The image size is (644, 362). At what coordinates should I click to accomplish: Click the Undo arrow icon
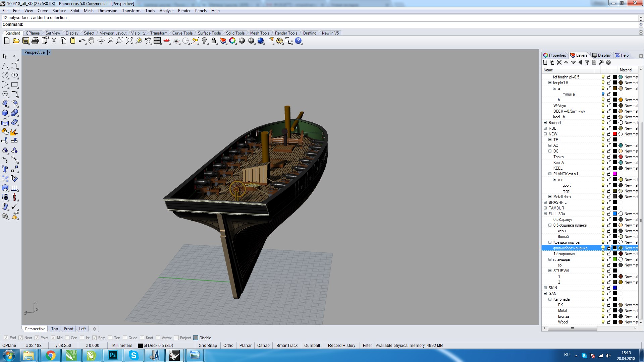[x=82, y=41]
